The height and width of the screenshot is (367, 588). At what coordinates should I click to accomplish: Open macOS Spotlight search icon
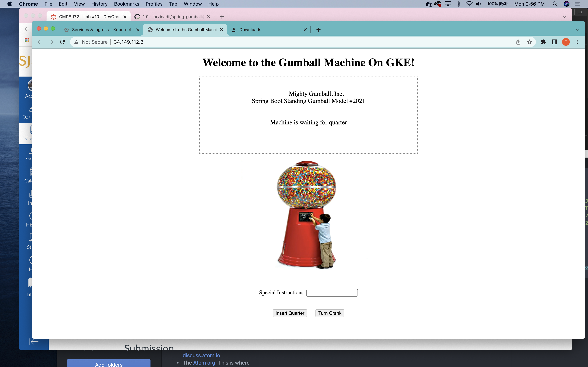pyautogui.click(x=555, y=4)
